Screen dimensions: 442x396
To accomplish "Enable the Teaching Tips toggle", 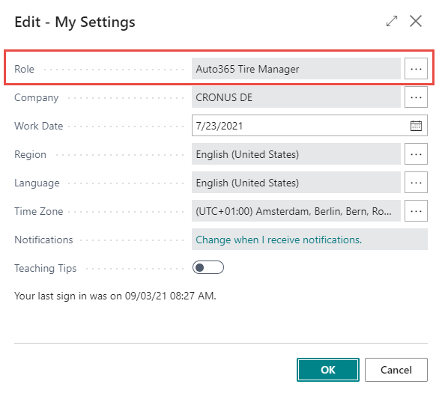I will point(208,267).
